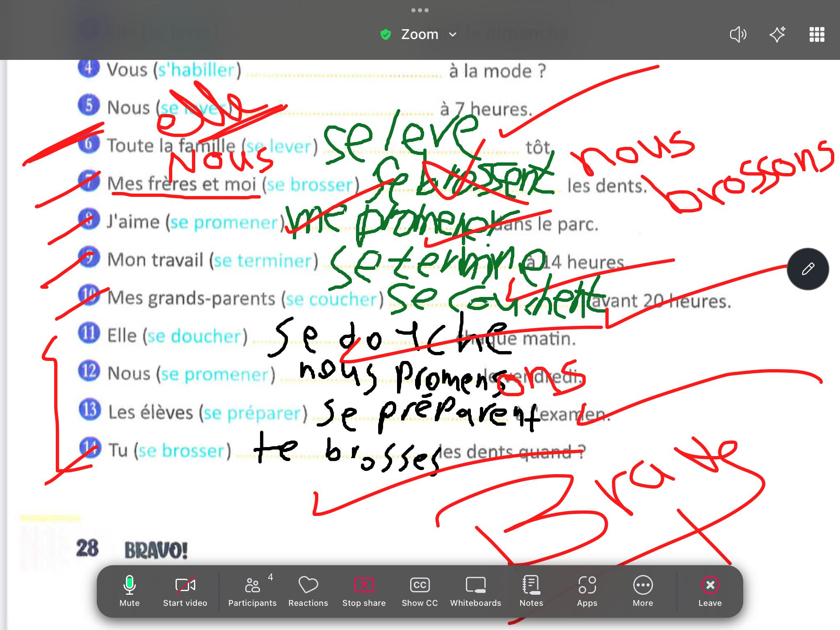Open the Apps panel
Image resolution: width=840 pixels, height=630 pixels.
click(587, 591)
